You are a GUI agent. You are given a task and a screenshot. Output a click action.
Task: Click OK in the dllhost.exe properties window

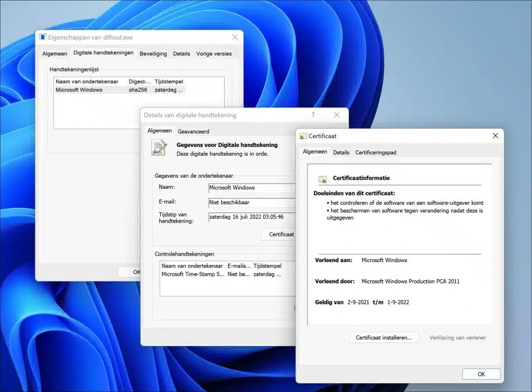click(129, 272)
